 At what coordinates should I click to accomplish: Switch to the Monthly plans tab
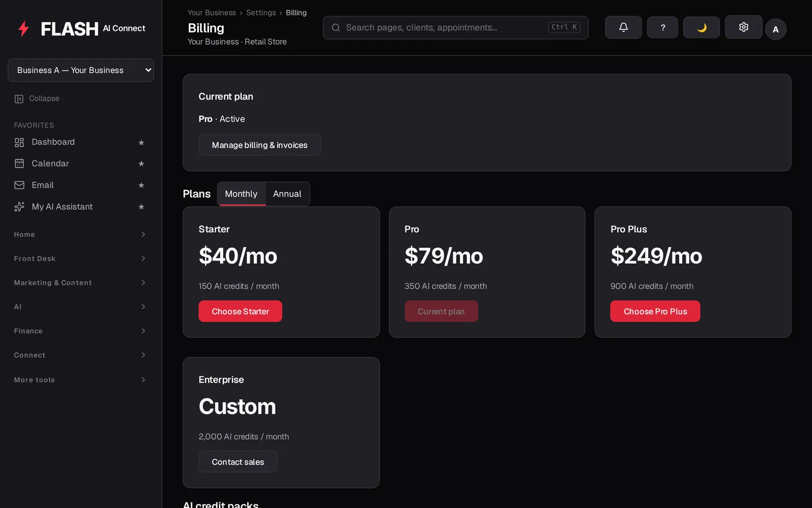[241, 194]
